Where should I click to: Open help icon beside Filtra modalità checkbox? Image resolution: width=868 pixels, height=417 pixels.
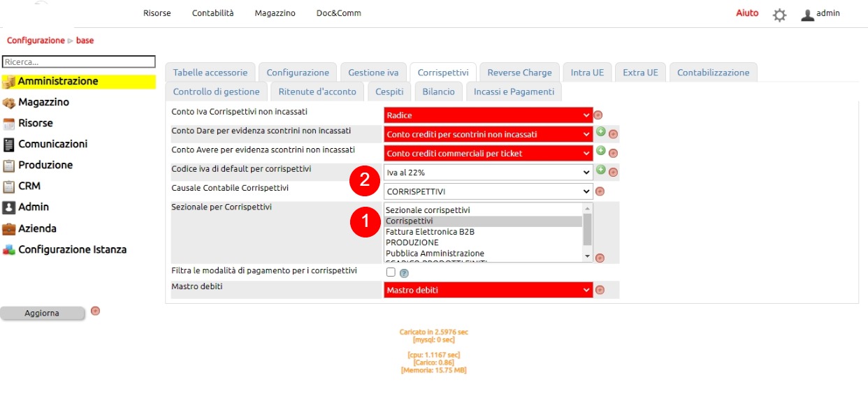pos(404,273)
